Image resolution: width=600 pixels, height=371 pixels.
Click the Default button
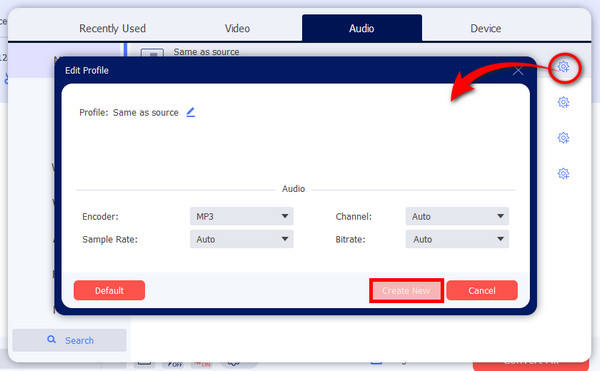109,290
